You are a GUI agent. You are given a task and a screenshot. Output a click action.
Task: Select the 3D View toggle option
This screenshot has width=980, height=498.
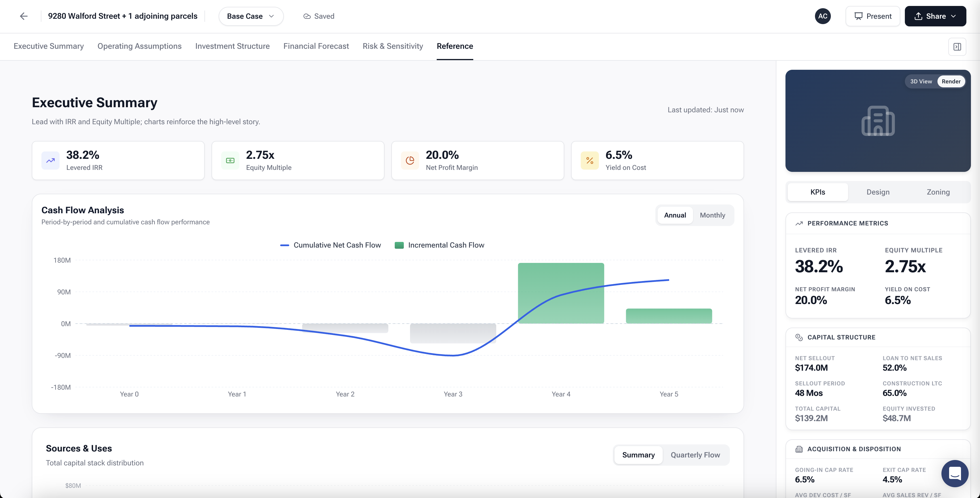point(921,81)
